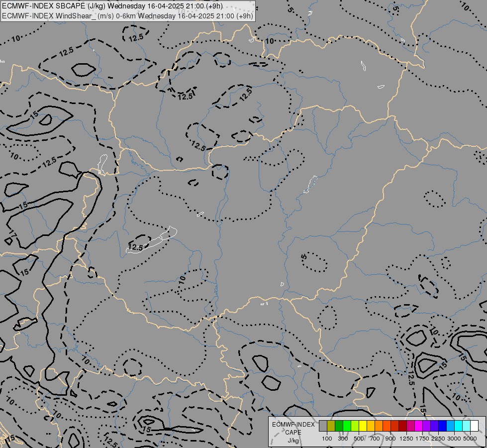Click the 'J/kg' unit label in the legend

(x=293, y=441)
